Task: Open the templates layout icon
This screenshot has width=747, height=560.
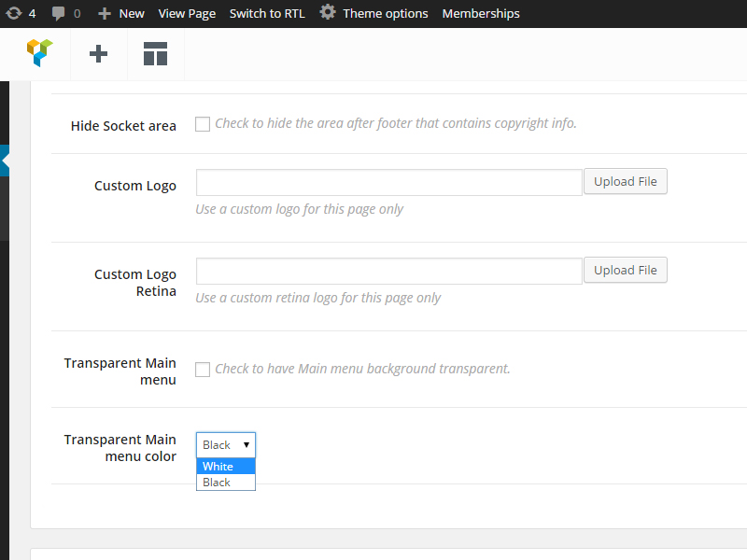Action: pyautogui.click(x=155, y=54)
